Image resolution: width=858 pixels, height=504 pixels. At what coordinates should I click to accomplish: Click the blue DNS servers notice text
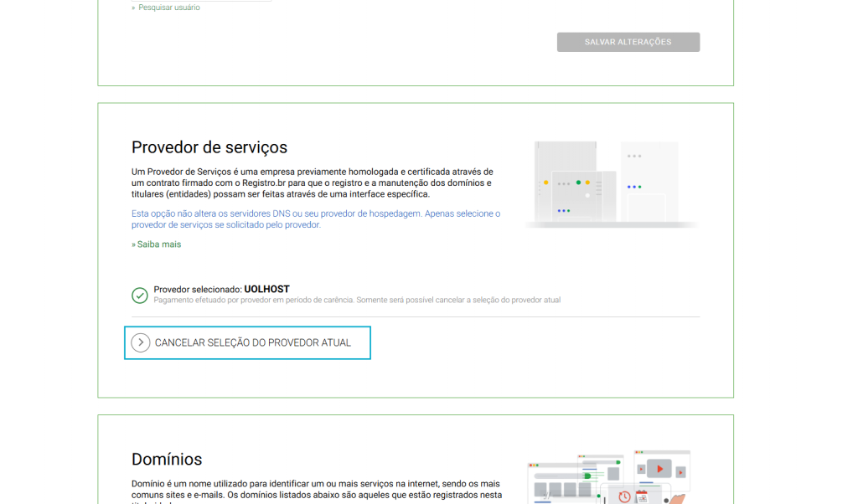(x=315, y=219)
